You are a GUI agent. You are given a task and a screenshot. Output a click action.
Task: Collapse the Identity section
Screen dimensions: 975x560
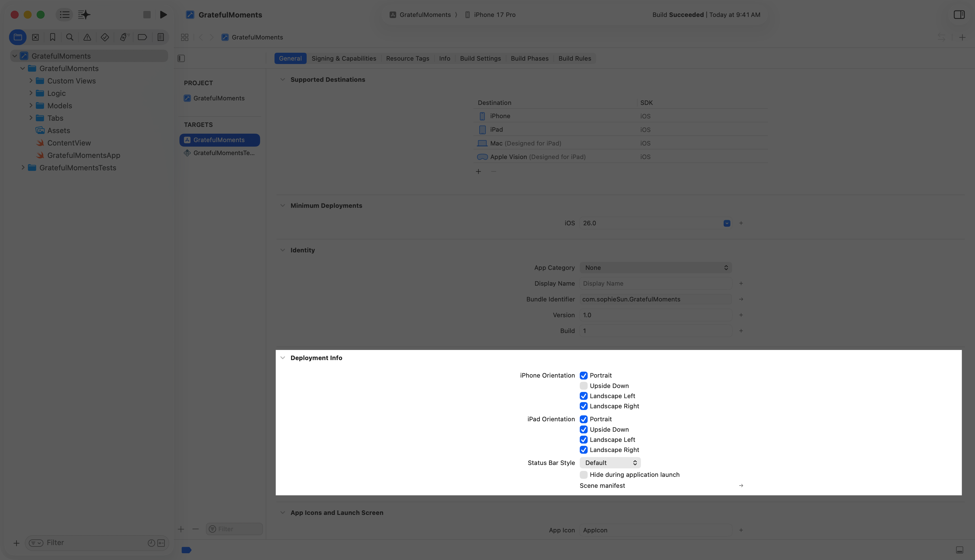283,250
